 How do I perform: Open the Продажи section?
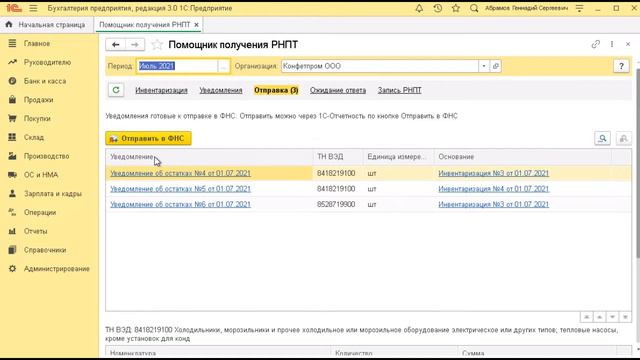[x=38, y=100]
